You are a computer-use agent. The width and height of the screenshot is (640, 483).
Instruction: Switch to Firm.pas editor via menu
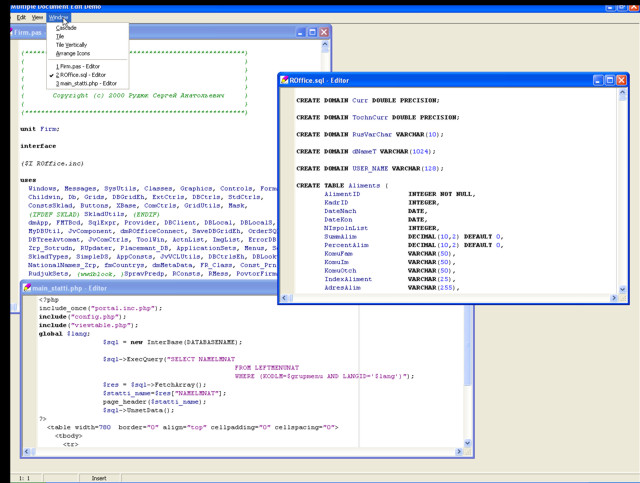(78, 66)
